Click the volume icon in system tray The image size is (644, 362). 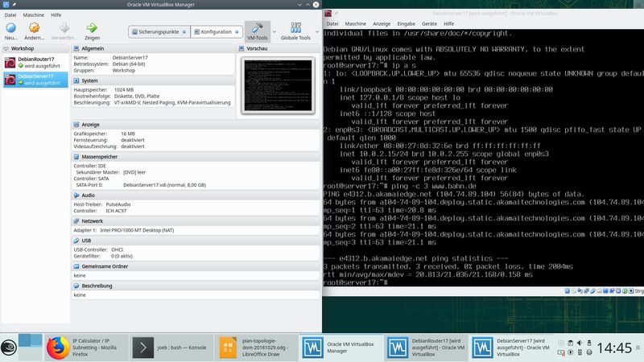coord(580,343)
